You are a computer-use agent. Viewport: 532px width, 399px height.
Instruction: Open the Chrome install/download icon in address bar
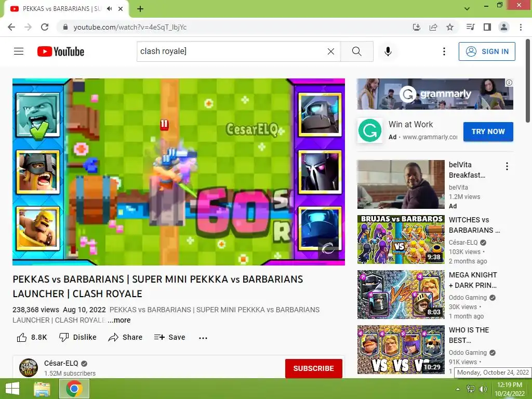[x=416, y=27]
